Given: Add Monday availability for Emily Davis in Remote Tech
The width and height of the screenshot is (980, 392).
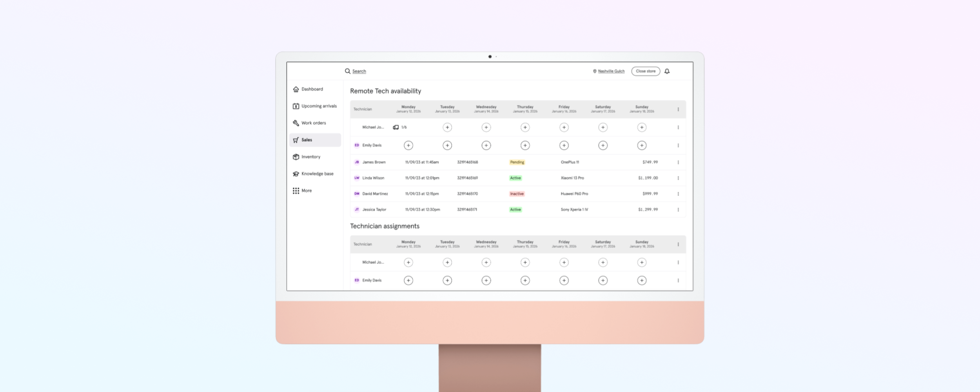Looking at the screenshot, I should coord(408,145).
